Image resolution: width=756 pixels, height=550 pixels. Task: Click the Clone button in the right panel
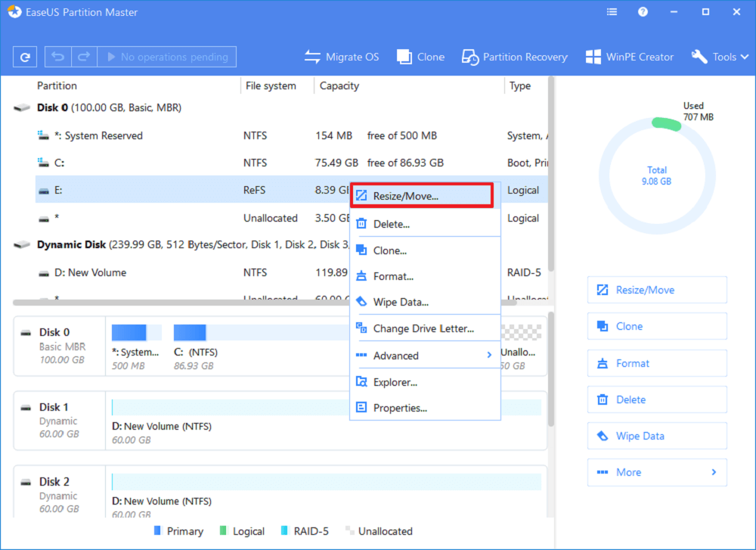coord(657,326)
